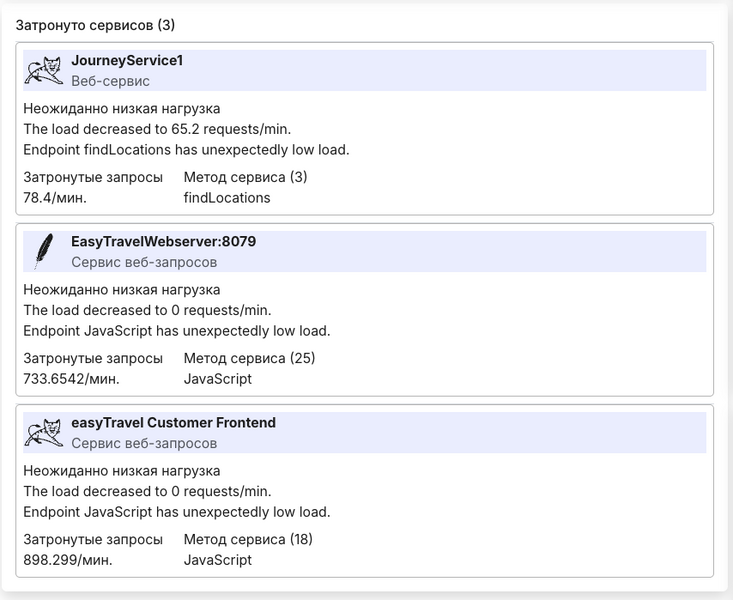
Task: Click 'The load decreased to 65.2 requests/min.'
Action: 157,129
